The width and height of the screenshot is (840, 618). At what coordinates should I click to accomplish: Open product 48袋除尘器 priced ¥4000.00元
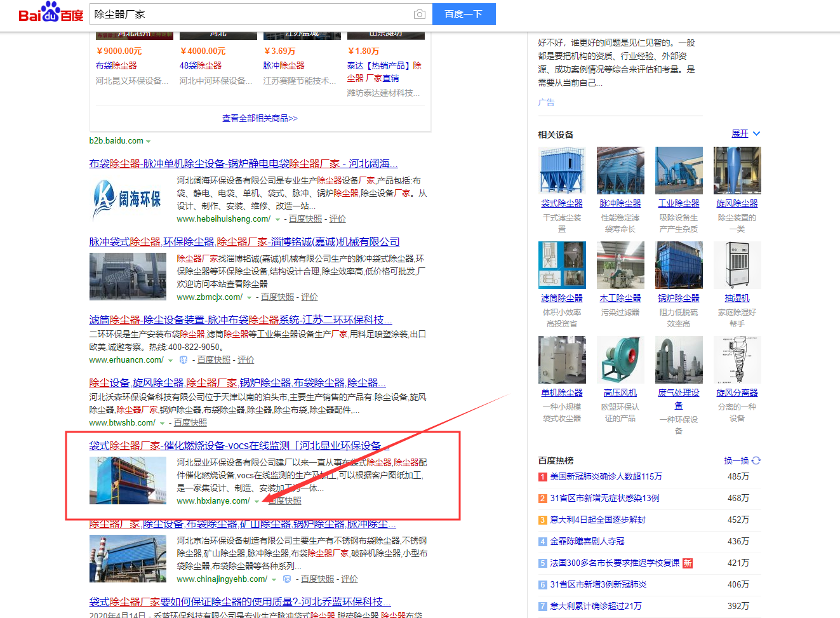(x=201, y=65)
